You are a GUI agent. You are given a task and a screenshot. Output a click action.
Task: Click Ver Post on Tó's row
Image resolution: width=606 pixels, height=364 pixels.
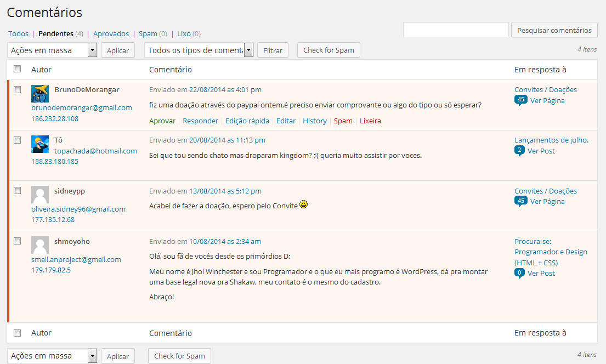click(x=541, y=151)
